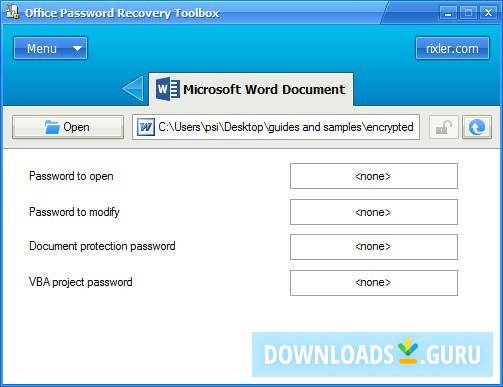Select the Microsoft Word Document tab
This screenshot has width=503, height=387.
pos(251,89)
